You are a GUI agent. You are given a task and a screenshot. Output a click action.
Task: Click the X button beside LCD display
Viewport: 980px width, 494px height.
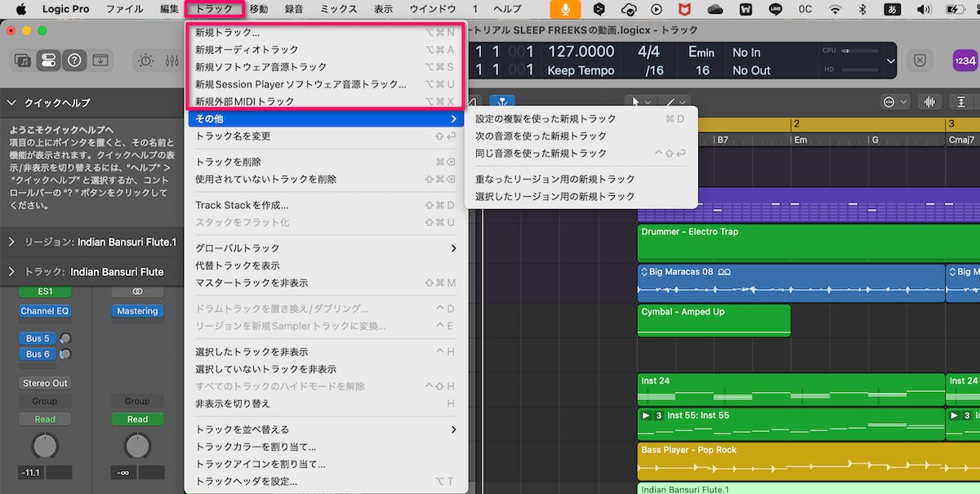(919, 60)
